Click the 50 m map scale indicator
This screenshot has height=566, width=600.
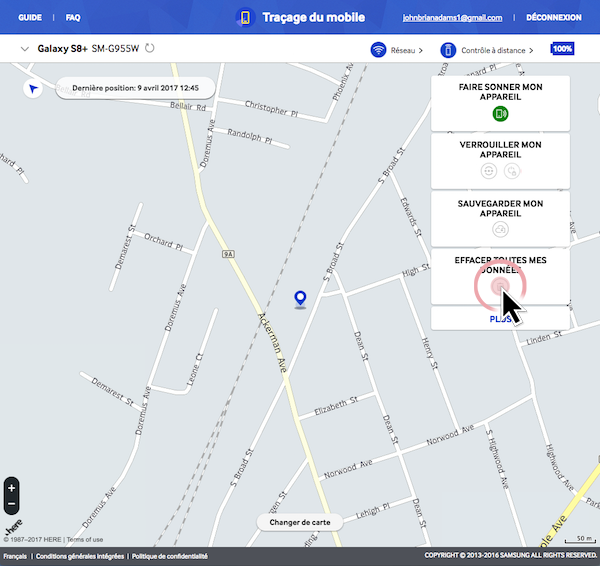coord(580,539)
